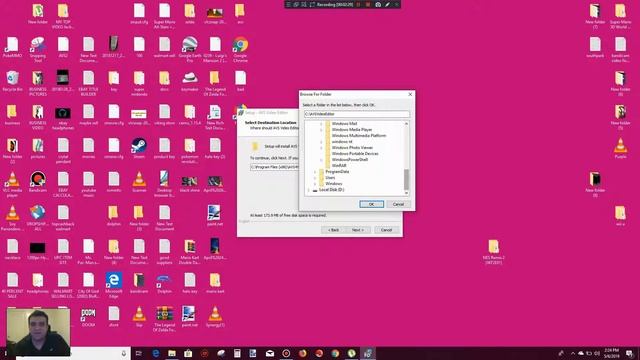
Task: Select Windows Portable Devices folder
Action: pos(355,154)
